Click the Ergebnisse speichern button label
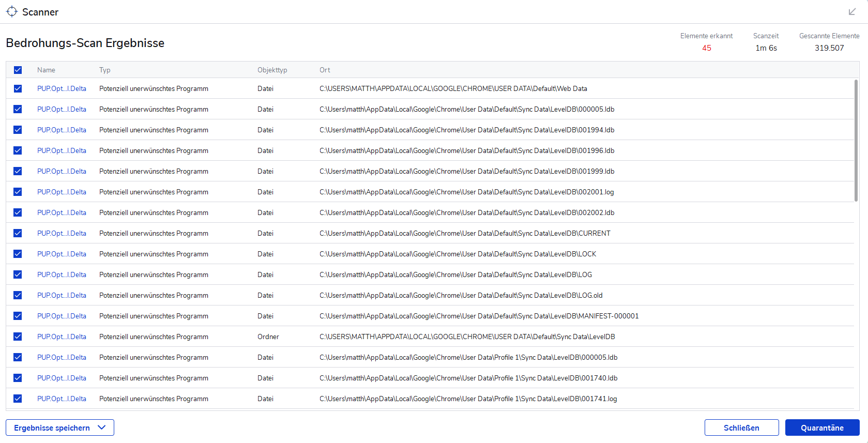 (52, 428)
